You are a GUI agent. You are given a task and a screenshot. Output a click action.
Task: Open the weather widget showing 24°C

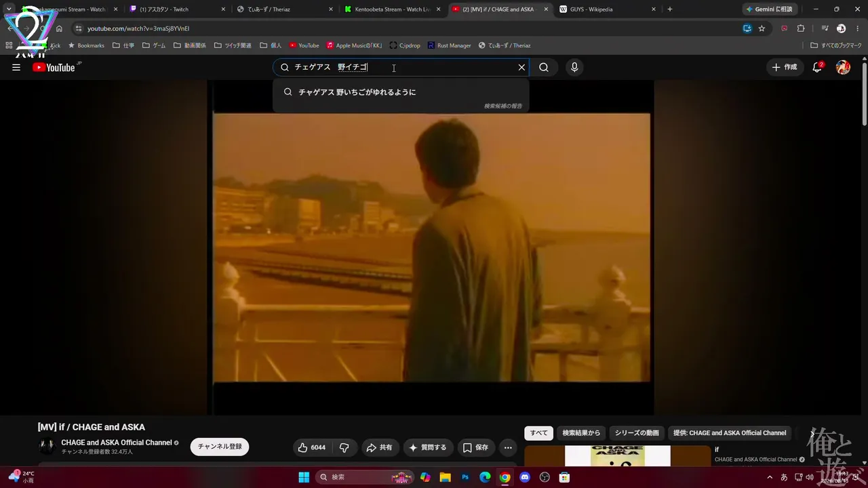tap(20, 477)
